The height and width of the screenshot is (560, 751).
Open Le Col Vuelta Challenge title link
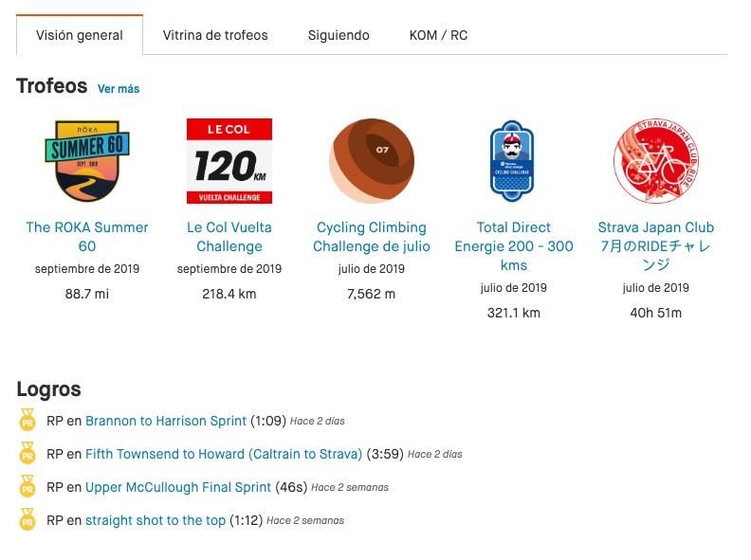coord(229,237)
